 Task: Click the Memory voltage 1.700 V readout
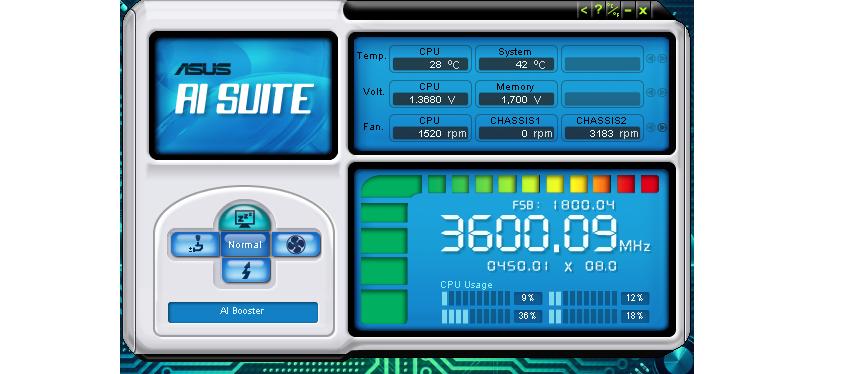516,99
